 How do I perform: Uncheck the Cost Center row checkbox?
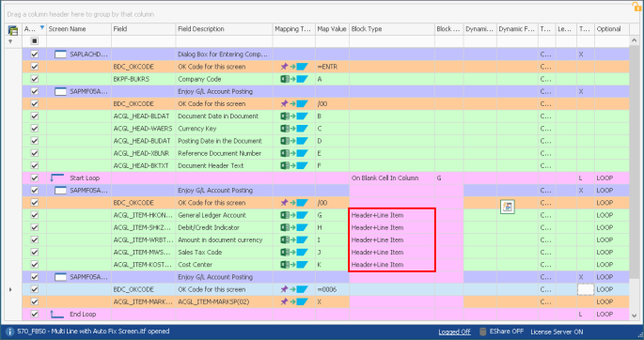click(35, 265)
